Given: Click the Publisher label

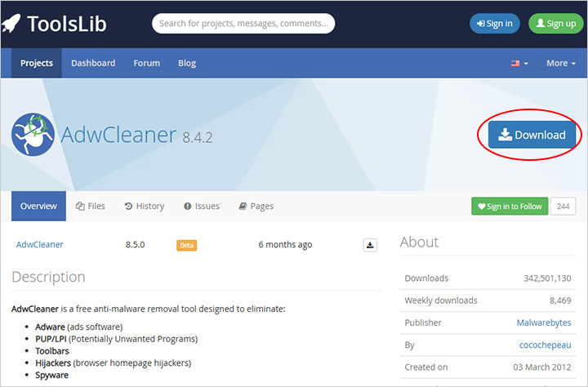Looking at the screenshot, I should (423, 322).
